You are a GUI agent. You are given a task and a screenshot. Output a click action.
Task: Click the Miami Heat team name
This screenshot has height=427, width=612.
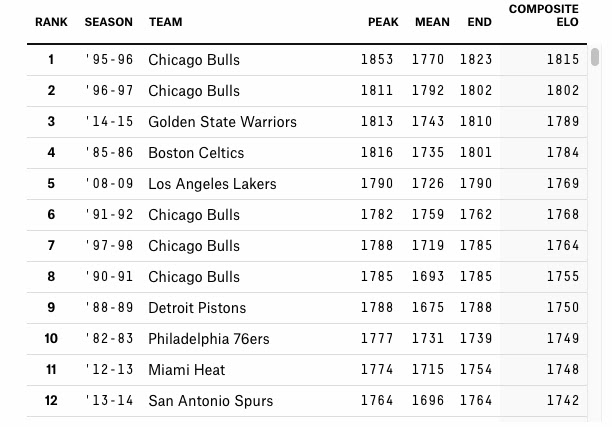(x=187, y=370)
